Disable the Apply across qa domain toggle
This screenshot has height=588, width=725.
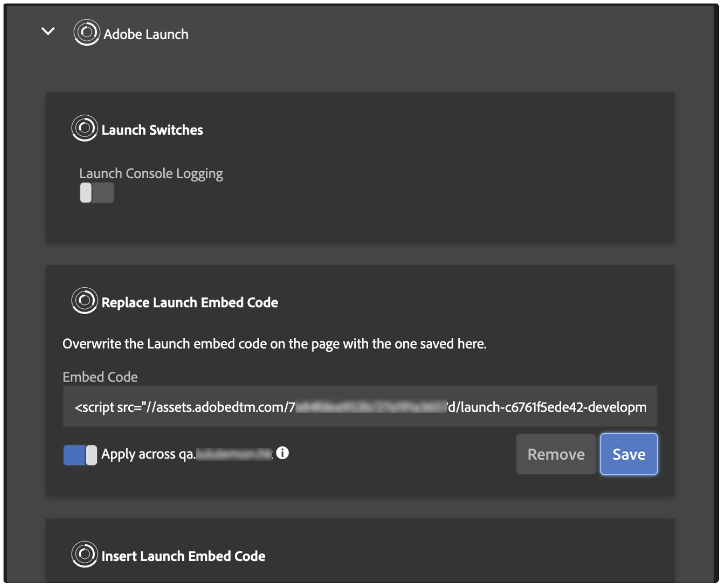[x=80, y=455]
